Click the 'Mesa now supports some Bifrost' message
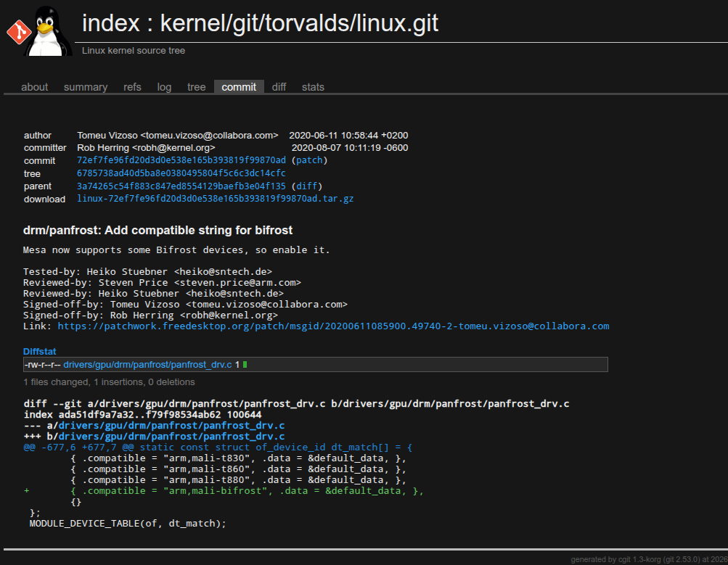This screenshot has height=565, width=728. (176, 250)
